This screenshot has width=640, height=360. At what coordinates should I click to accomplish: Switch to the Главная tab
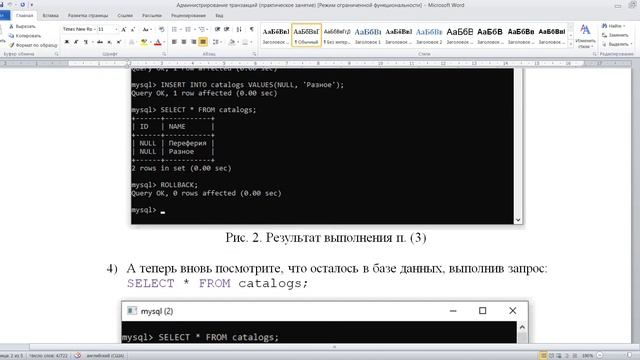[x=24, y=16]
